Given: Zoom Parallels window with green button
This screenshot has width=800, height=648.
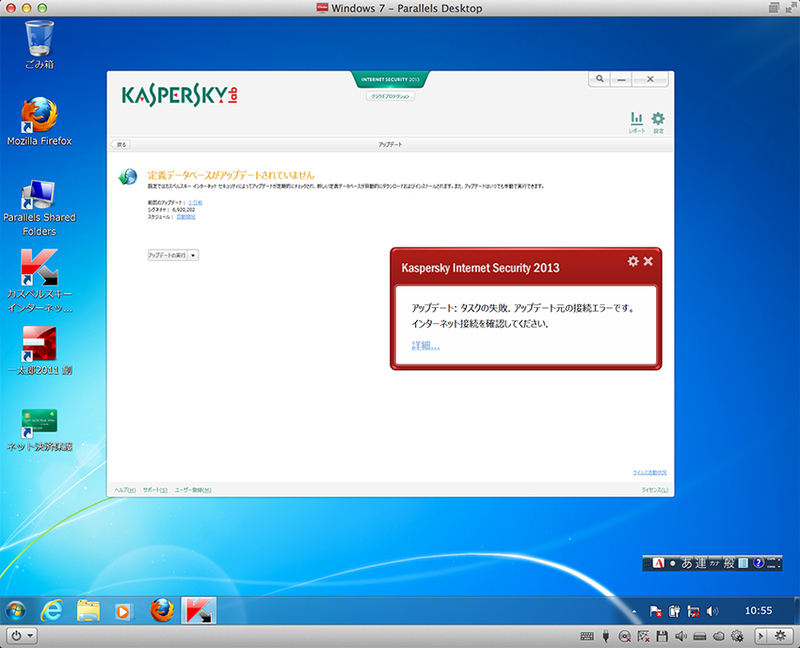Looking at the screenshot, I should pyautogui.click(x=42, y=8).
